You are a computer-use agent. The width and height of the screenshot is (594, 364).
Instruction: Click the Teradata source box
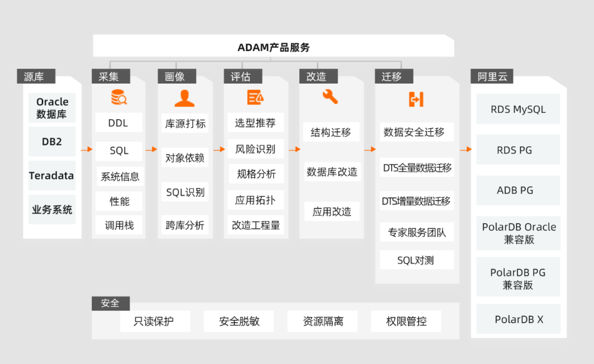click(x=52, y=176)
